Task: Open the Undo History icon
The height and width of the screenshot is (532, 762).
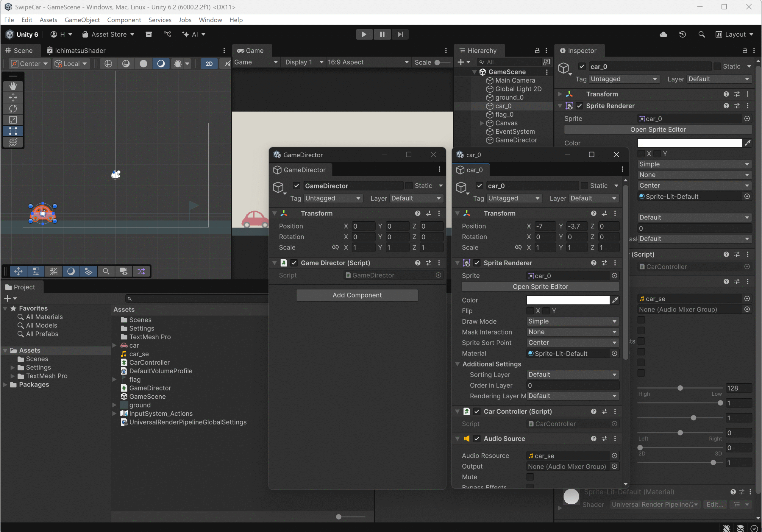Action: 682,35
